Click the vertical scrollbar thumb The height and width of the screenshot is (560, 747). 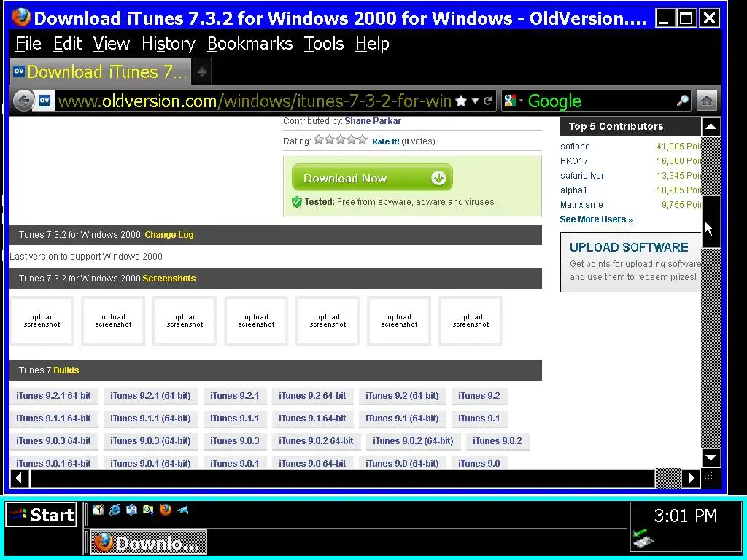coord(711,222)
